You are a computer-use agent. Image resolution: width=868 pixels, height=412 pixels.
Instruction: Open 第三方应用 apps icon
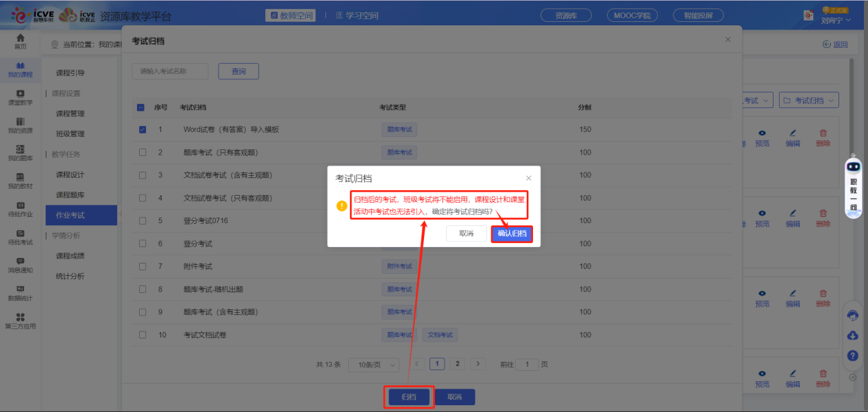tap(20, 320)
